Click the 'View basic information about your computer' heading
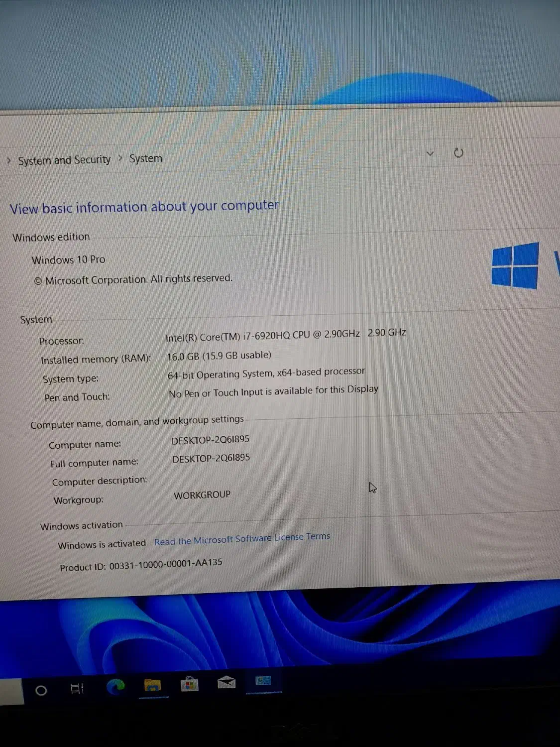The image size is (560, 747). click(x=144, y=207)
